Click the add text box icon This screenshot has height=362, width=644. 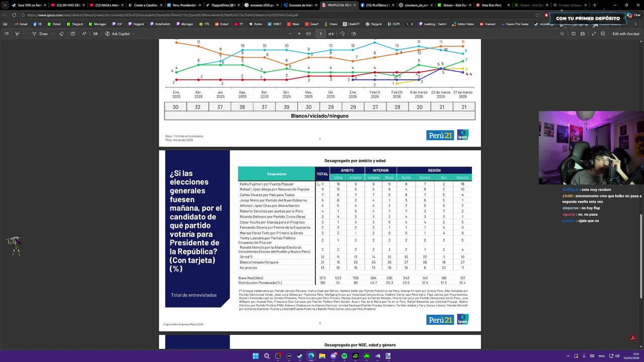[73, 34]
